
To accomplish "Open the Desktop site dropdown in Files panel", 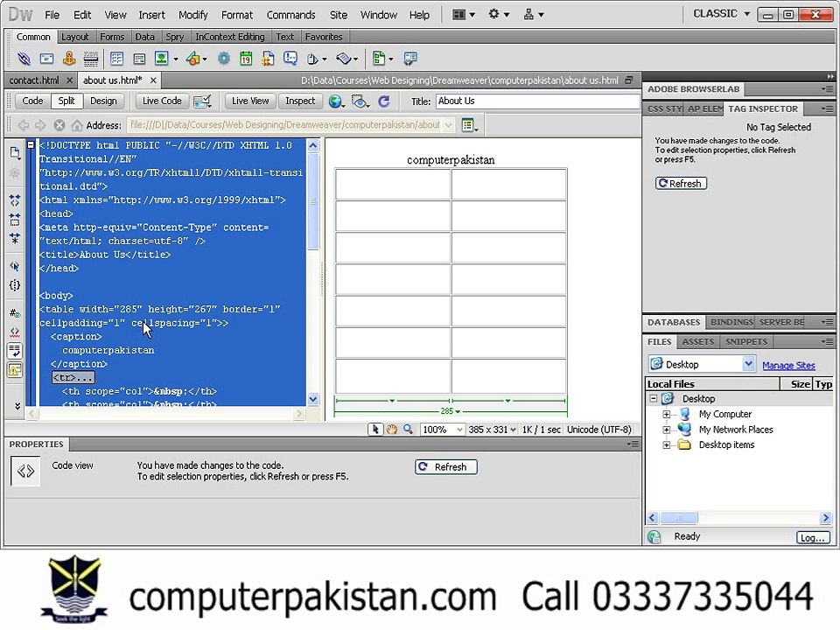I will (748, 364).
